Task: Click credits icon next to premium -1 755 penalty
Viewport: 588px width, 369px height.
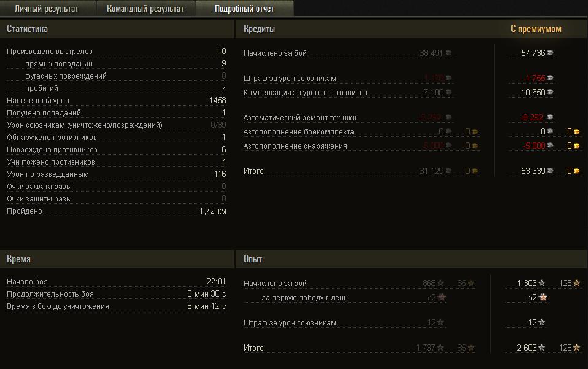Action: tap(550, 78)
